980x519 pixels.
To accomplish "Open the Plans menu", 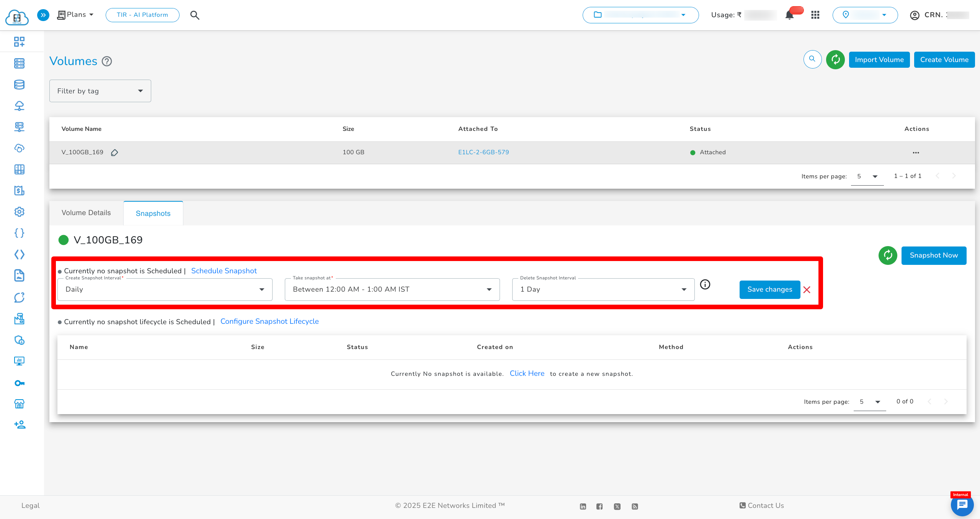I will 75,15.
